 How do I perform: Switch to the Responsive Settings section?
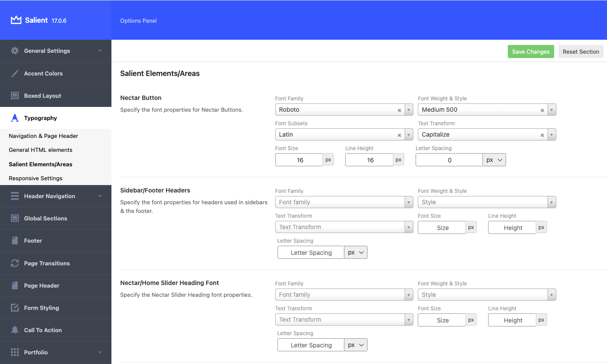pos(35,178)
